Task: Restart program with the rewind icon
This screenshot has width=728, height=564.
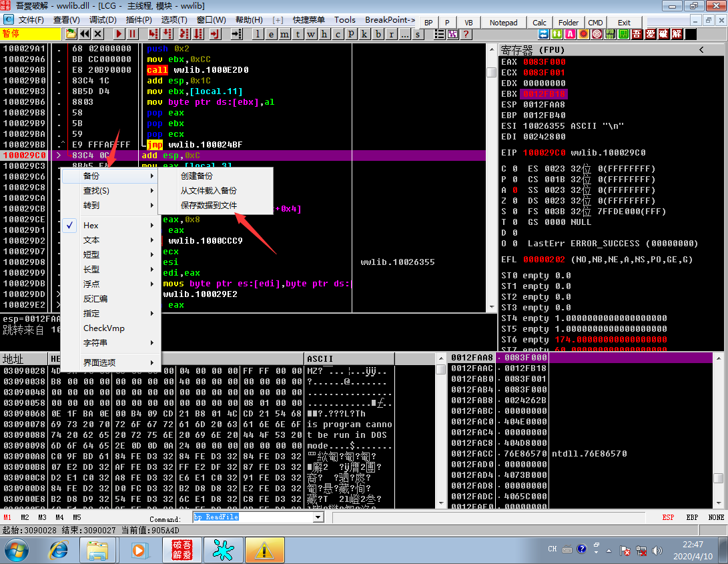Action: coord(85,34)
